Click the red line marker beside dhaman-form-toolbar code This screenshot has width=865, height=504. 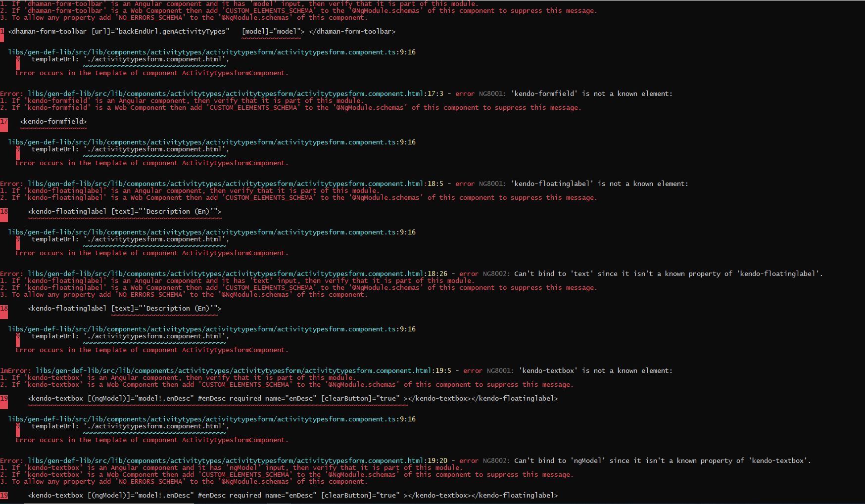pyautogui.click(x=2, y=34)
